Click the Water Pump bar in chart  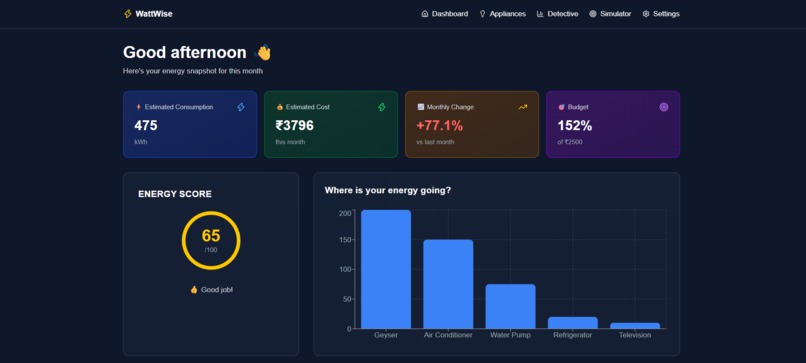510,306
